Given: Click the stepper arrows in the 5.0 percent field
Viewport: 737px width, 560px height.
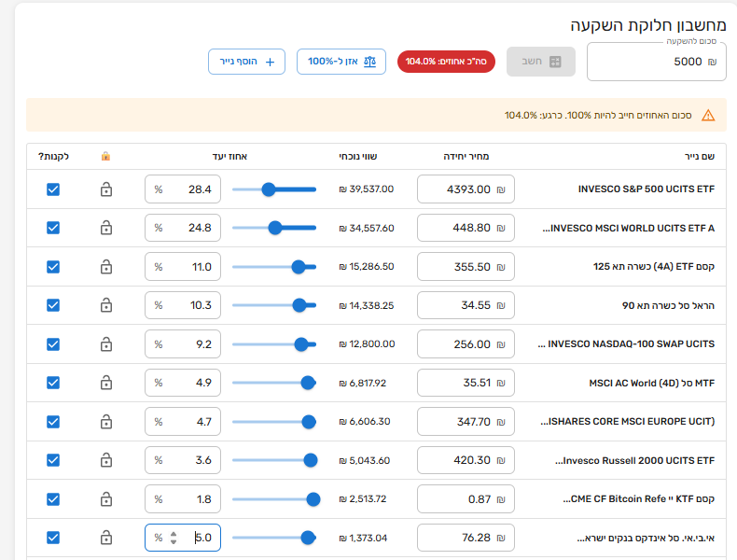Looking at the screenshot, I should [x=173, y=539].
